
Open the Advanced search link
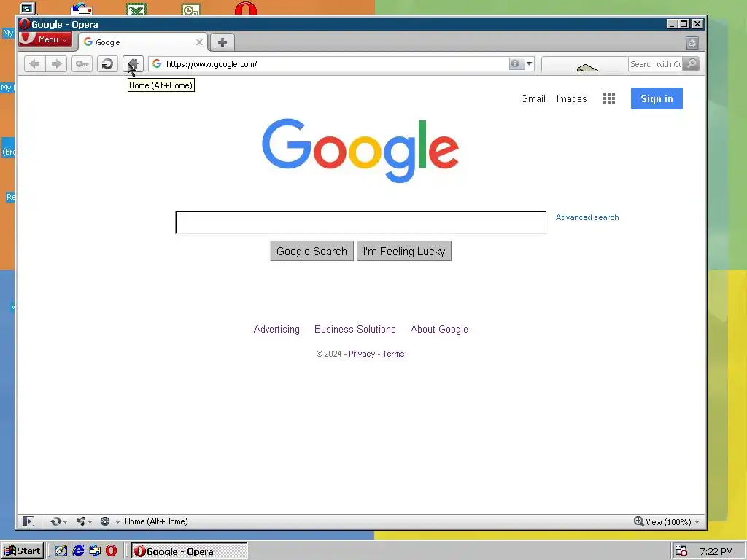click(587, 217)
